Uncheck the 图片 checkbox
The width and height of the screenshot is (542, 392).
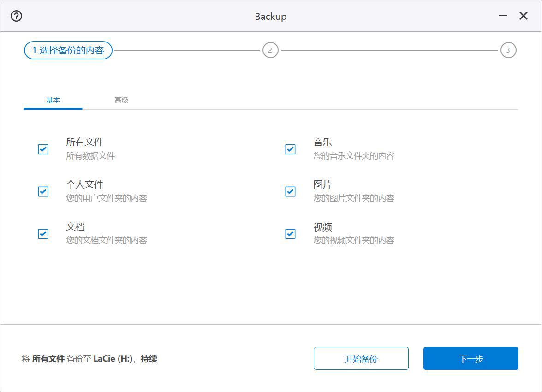point(290,191)
